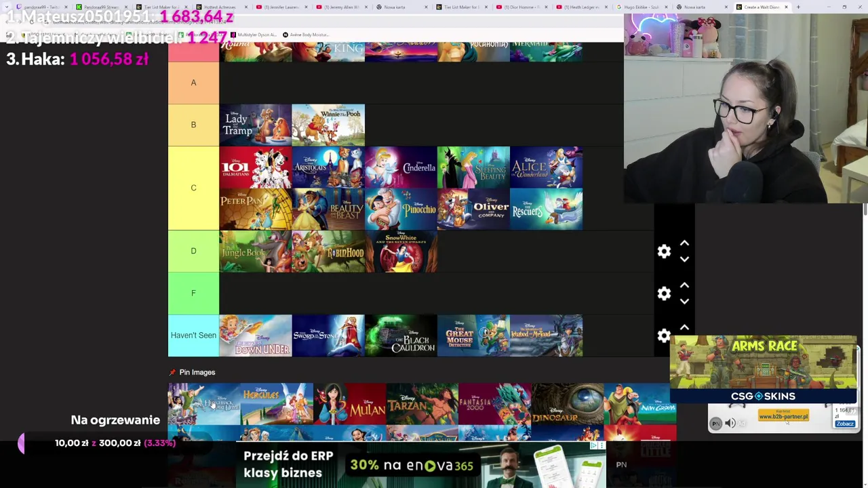Viewport: 868px width, 488px height.
Task: Open AdChoices icon on enova365 banner
Action: coord(593,446)
